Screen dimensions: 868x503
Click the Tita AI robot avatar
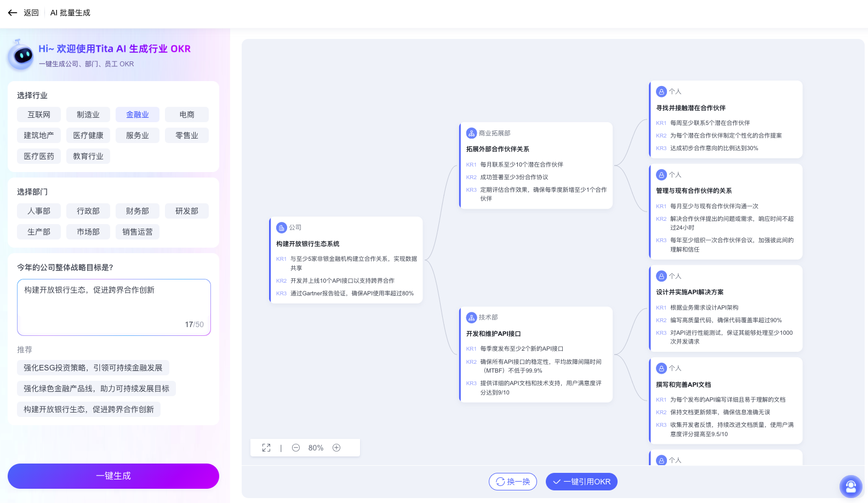[22, 55]
